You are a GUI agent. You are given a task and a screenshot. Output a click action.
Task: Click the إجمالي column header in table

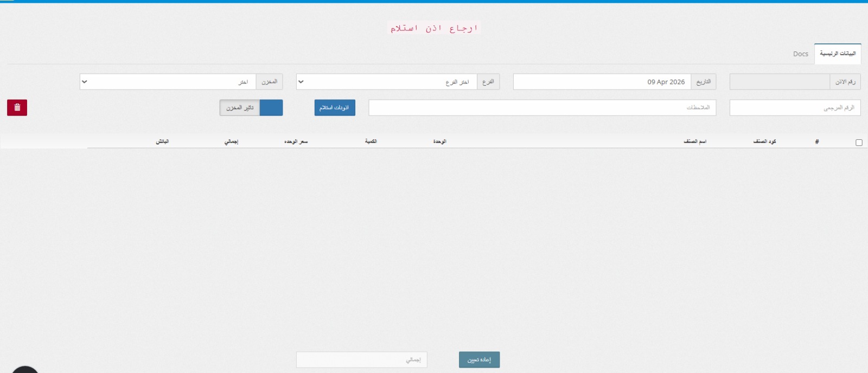tap(232, 142)
